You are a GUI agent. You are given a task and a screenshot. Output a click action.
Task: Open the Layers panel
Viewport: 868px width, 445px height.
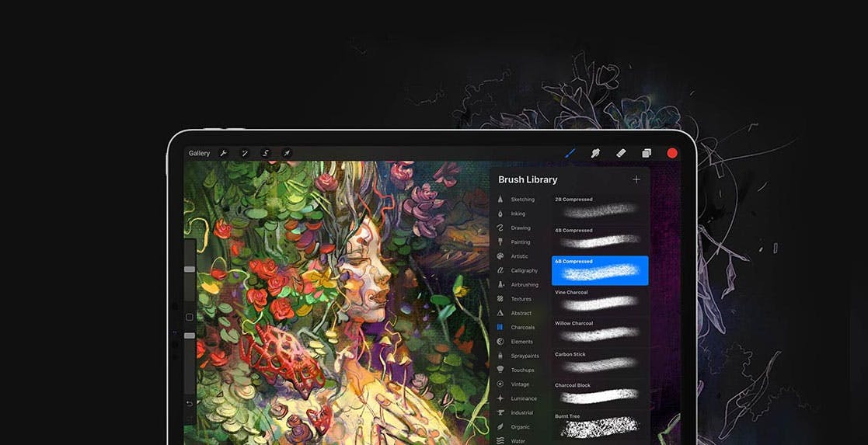[x=647, y=153]
